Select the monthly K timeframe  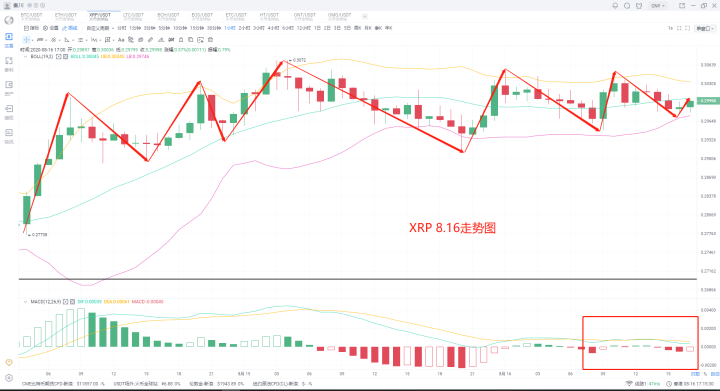[367, 28]
